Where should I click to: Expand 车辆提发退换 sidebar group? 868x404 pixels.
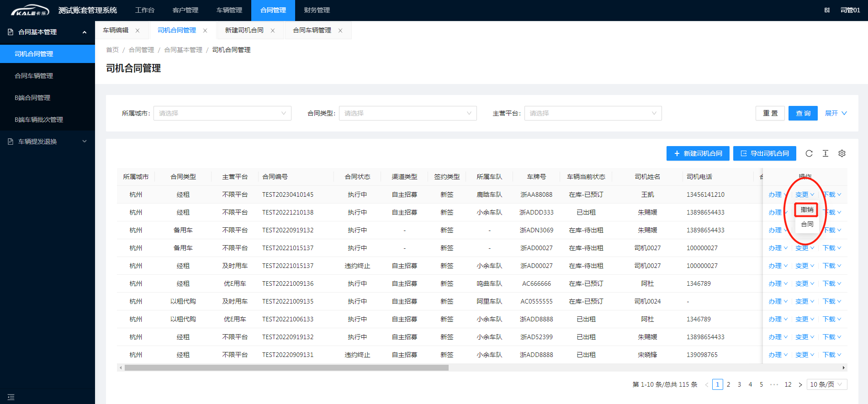(48, 142)
